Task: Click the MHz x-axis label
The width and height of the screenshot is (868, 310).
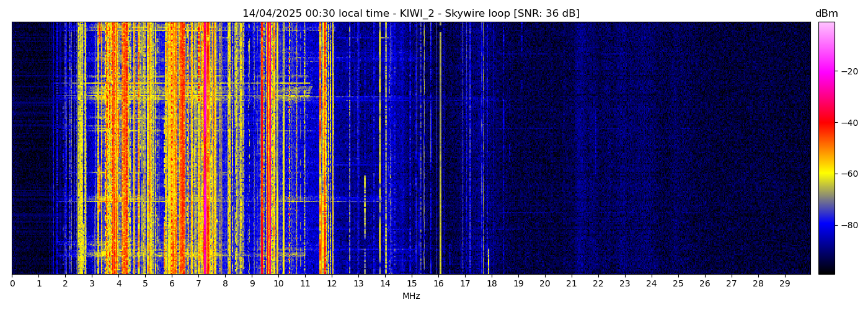Action: 410,296
